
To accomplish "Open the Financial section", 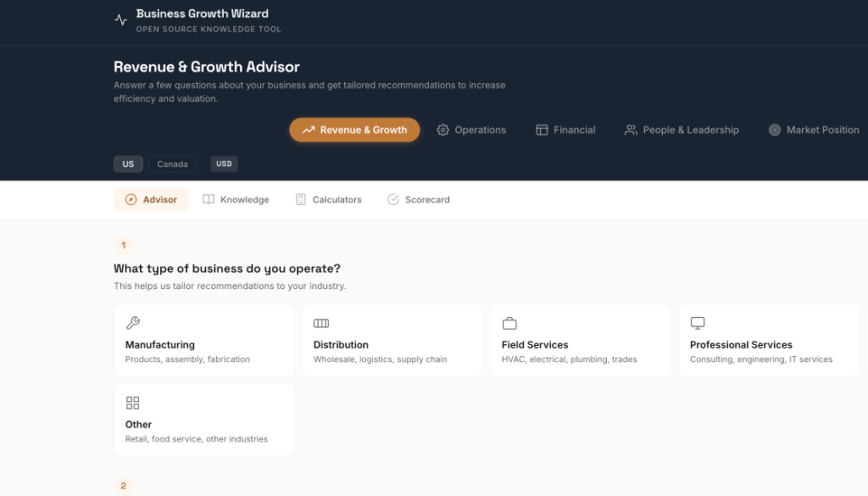I will point(565,130).
